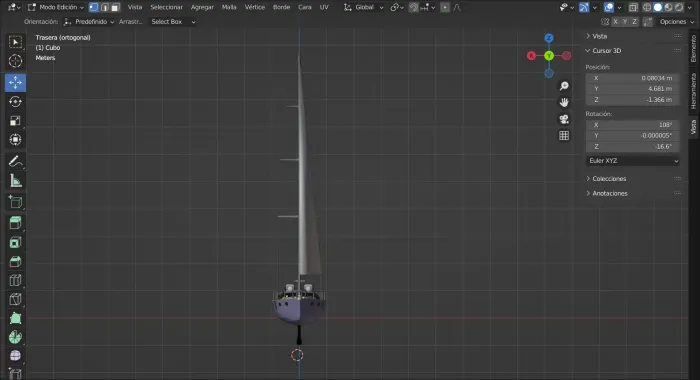This screenshot has width=700, height=380.
Task: Open Global transform orientation dropdown
Action: (364, 7)
